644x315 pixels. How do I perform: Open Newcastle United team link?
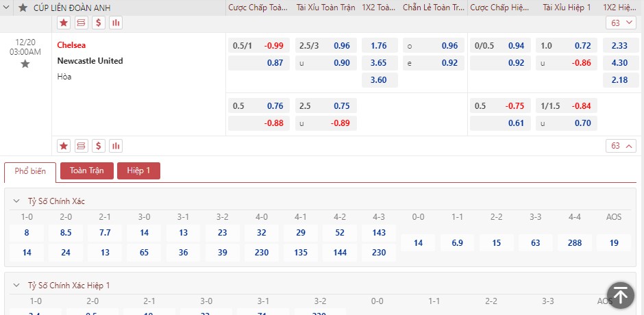pyautogui.click(x=90, y=61)
